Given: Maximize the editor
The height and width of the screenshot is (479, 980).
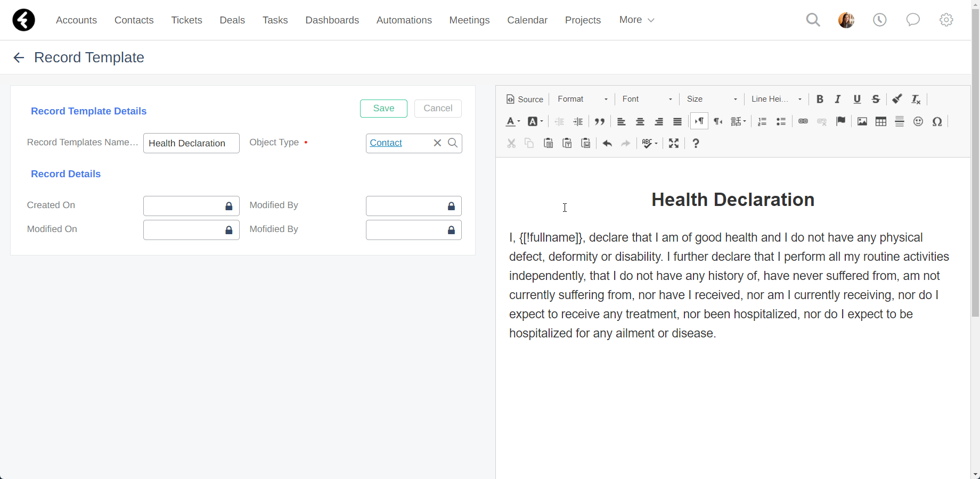Looking at the screenshot, I should pyautogui.click(x=674, y=143).
